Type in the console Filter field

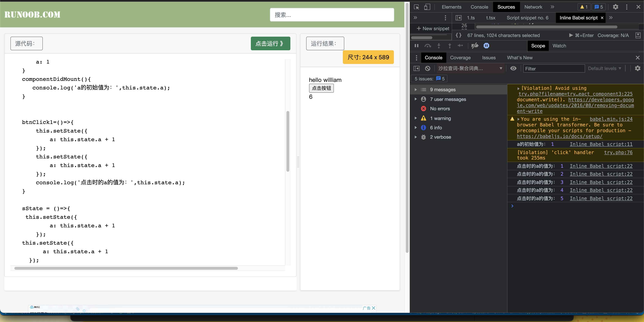point(554,68)
